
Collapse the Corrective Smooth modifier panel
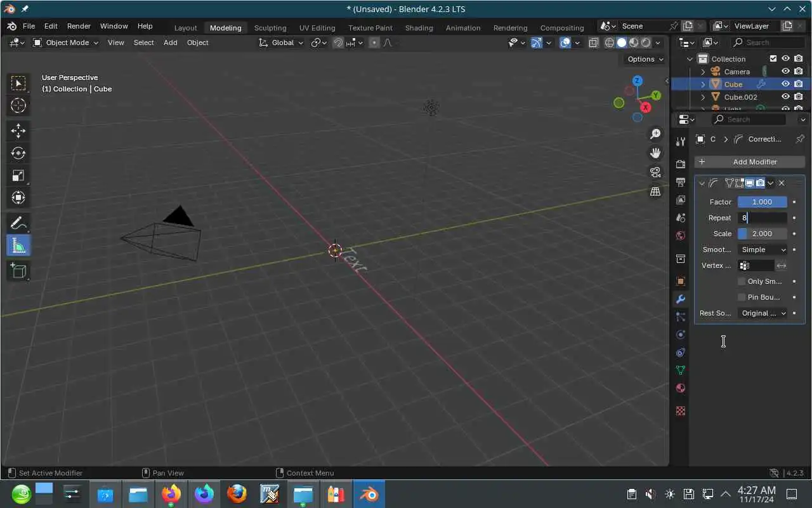(x=702, y=183)
